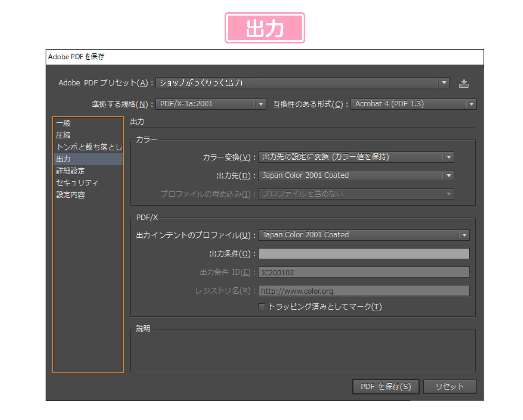Select トンボと裁ち落とし in the side list
Viewport: 523px width, 420px height.
point(88,147)
